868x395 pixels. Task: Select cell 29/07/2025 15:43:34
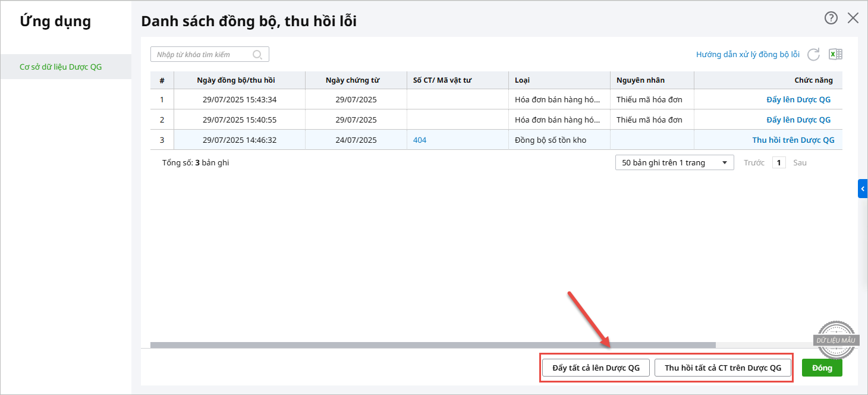pyautogui.click(x=240, y=99)
